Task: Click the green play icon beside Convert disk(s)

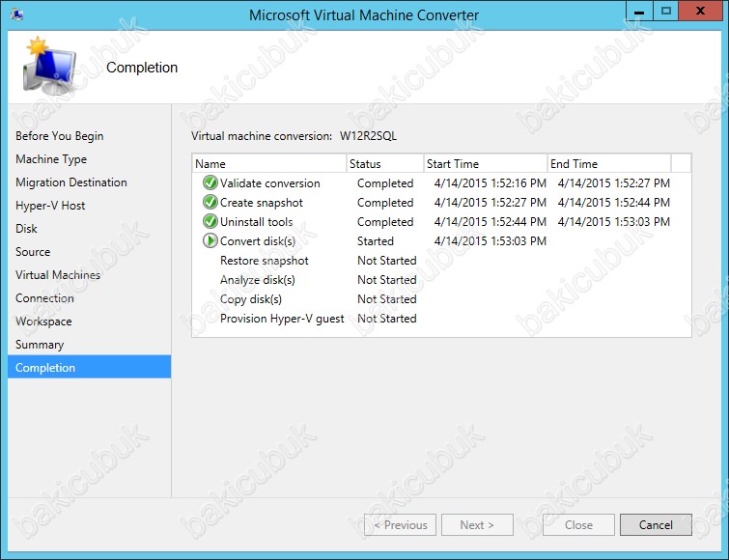Action: point(210,240)
